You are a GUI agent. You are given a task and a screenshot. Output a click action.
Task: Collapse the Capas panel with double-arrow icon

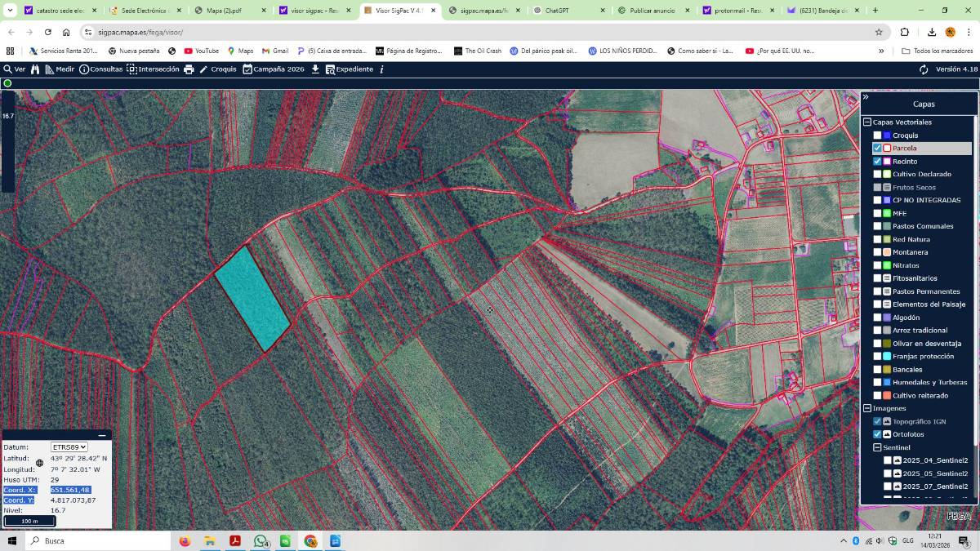866,97
